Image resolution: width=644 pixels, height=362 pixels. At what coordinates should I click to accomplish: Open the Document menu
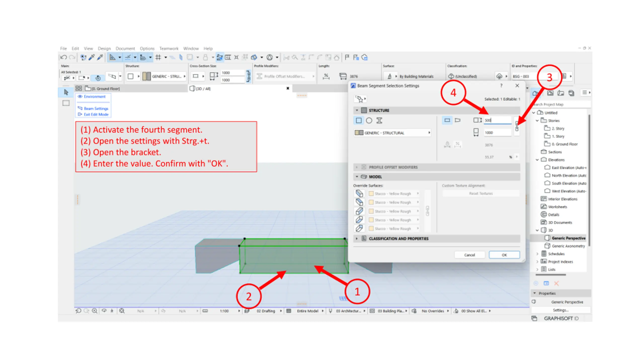(125, 49)
